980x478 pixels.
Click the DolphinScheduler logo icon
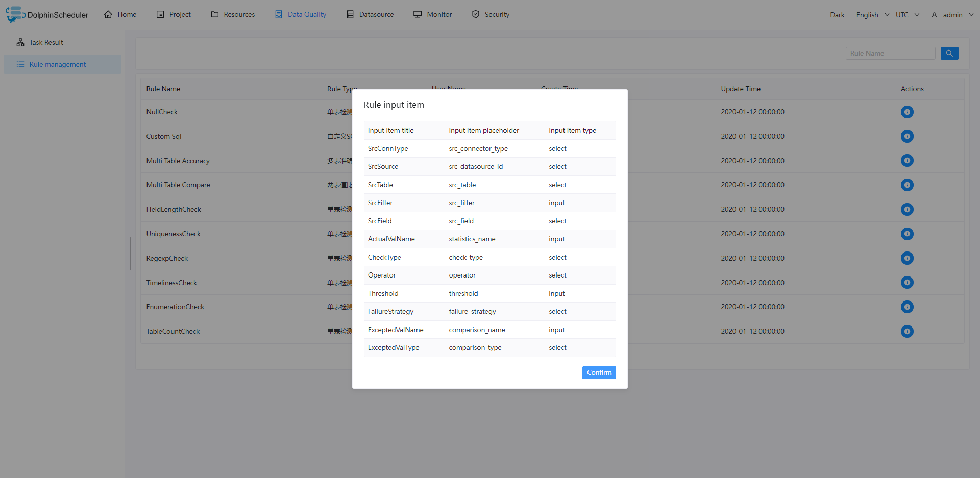15,14
